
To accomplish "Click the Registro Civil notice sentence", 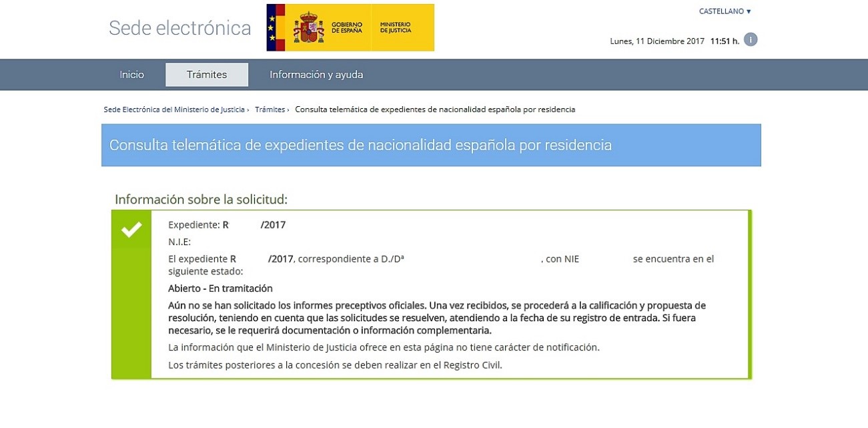I will point(335,365).
